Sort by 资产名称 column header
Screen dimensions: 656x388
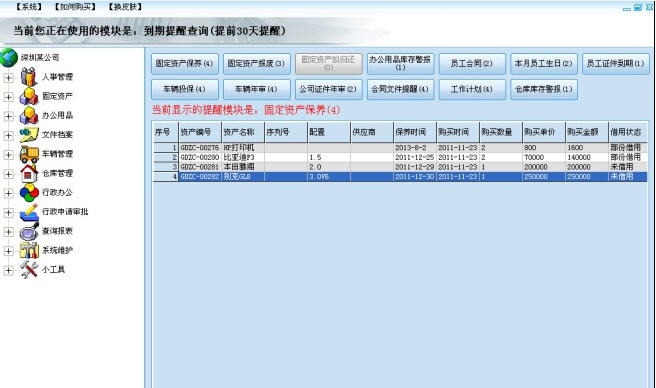click(x=243, y=132)
